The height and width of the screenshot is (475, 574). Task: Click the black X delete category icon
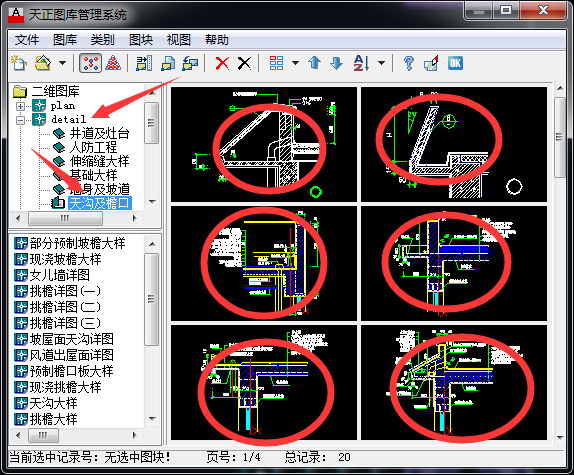pyautogui.click(x=244, y=63)
